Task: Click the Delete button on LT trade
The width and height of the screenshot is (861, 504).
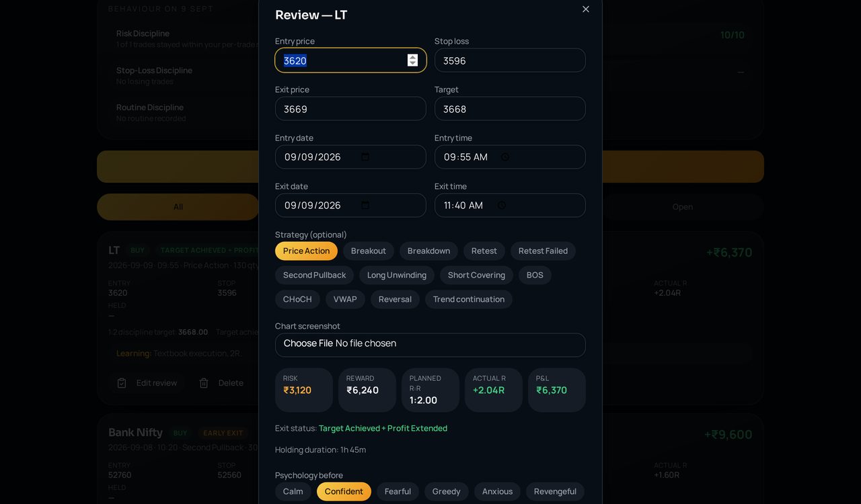Action: click(x=221, y=383)
